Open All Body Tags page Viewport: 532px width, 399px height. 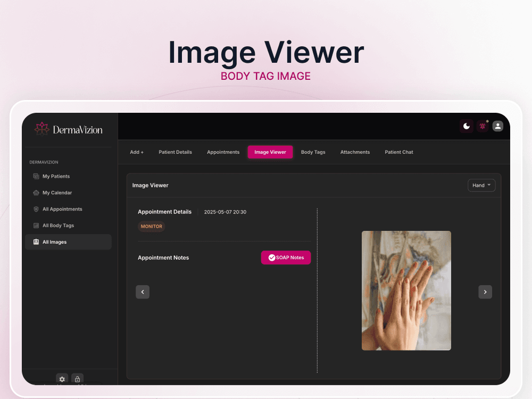[68, 225]
